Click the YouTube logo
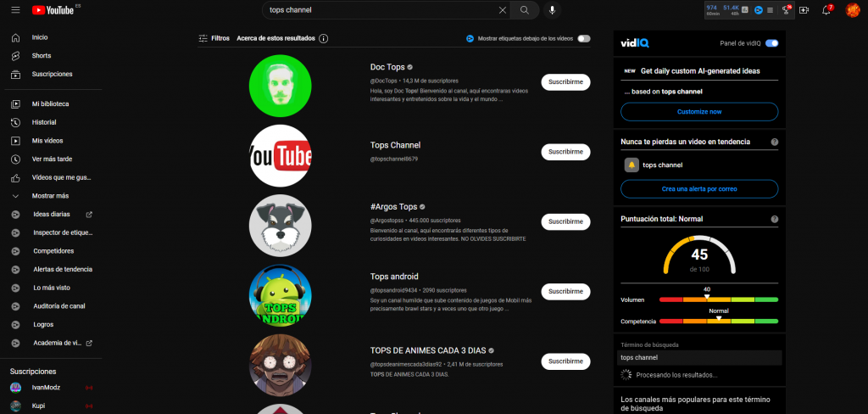Image resolution: width=868 pixels, height=414 pixels. click(55, 10)
